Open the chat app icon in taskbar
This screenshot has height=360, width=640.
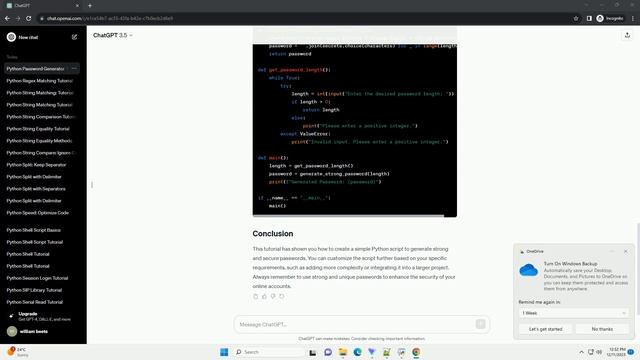click(x=328, y=352)
